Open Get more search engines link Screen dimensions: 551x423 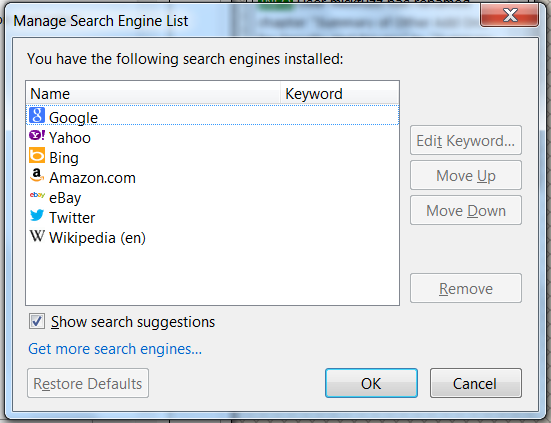(x=115, y=349)
